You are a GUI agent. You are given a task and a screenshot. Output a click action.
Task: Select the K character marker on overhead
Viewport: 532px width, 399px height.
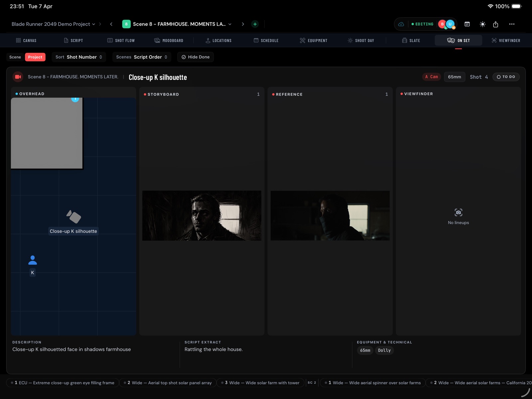(33, 260)
